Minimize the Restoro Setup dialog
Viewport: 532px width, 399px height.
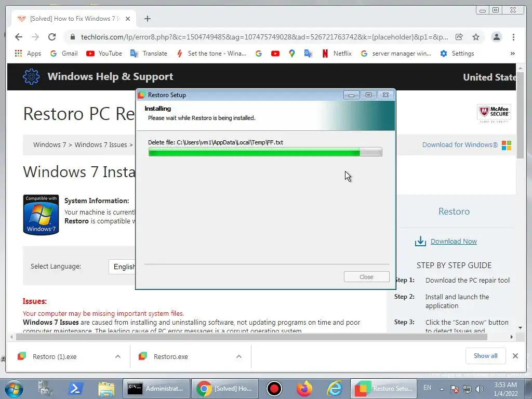click(352, 95)
